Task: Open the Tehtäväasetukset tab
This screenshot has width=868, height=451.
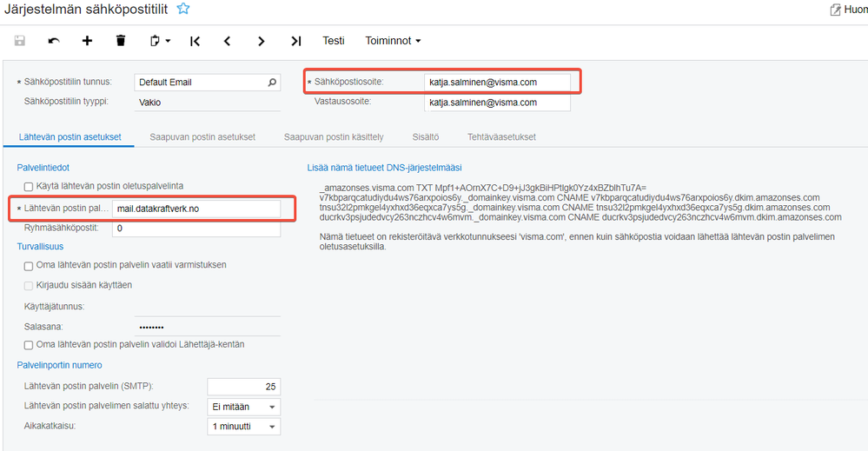Action: [501, 137]
